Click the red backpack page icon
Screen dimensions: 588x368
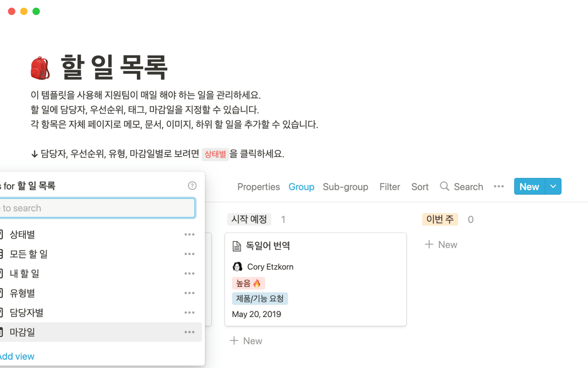coord(40,68)
